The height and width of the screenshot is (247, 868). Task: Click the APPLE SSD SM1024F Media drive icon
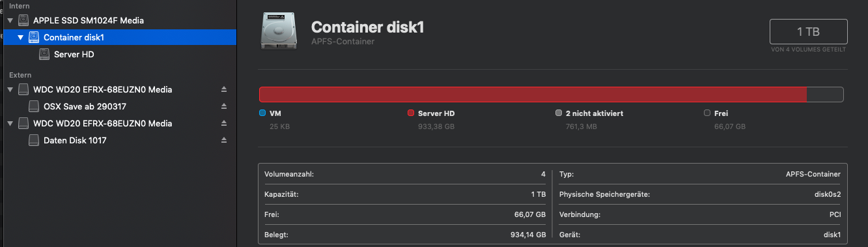(23, 20)
